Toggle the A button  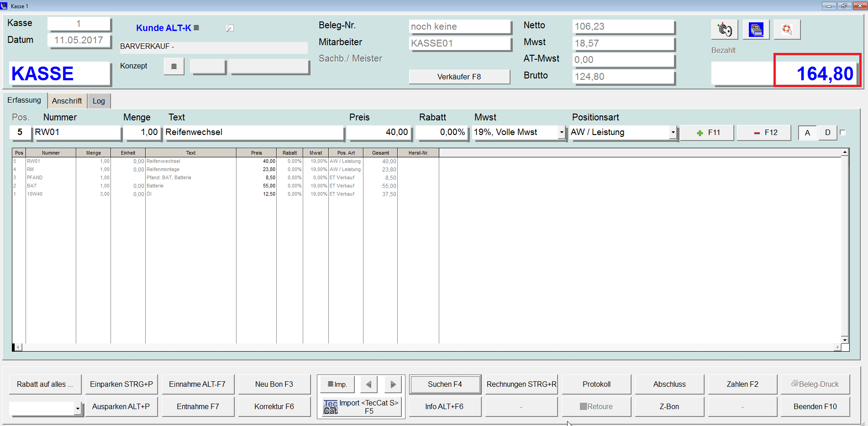pos(807,133)
